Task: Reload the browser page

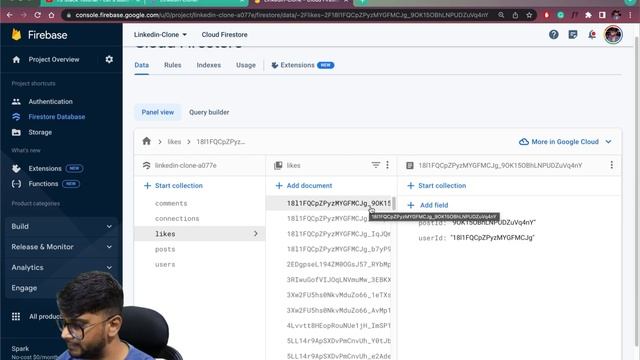Action: pos(38,15)
